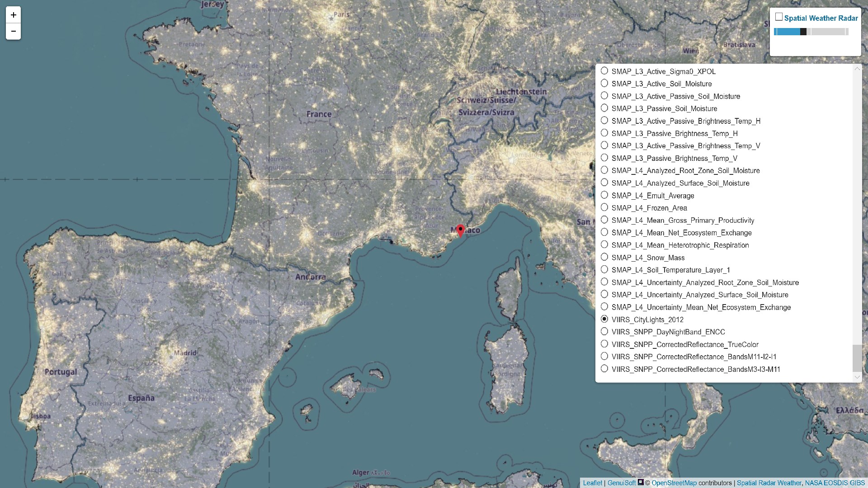Open the Leaflet attribution link
Image resolution: width=868 pixels, height=488 pixels.
[x=592, y=483]
